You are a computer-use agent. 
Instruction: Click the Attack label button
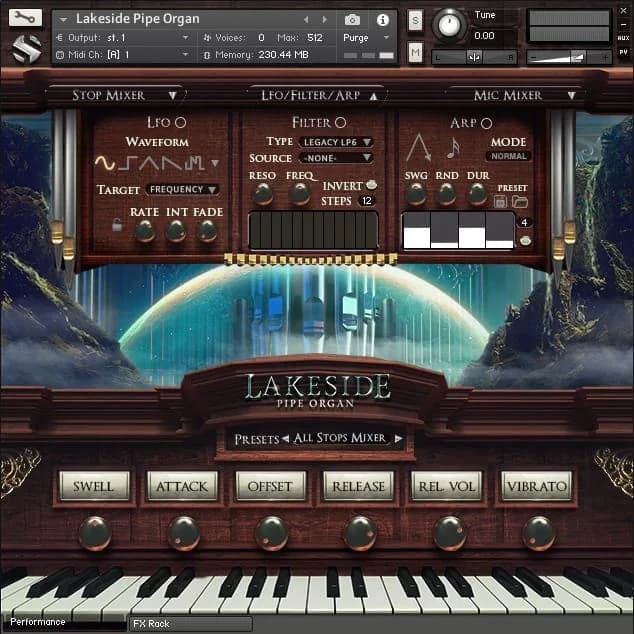182,486
